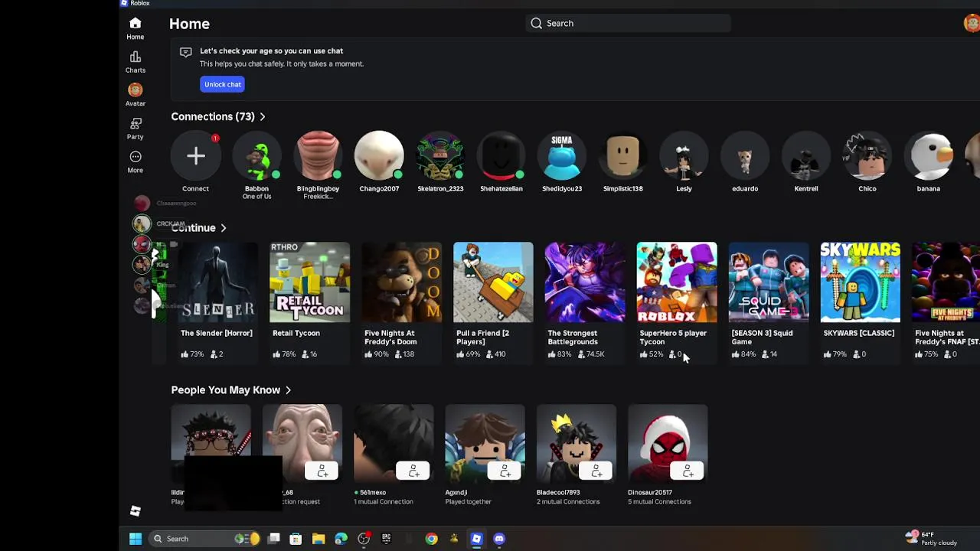Switch to Roblox app in taskbar
The image size is (980, 551).
point(476,539)
